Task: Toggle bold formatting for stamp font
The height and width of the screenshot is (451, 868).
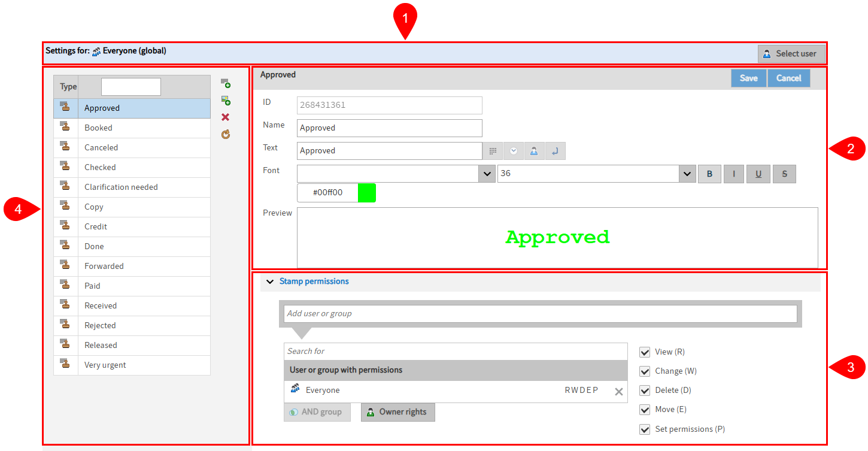Action: coord(709,174)
